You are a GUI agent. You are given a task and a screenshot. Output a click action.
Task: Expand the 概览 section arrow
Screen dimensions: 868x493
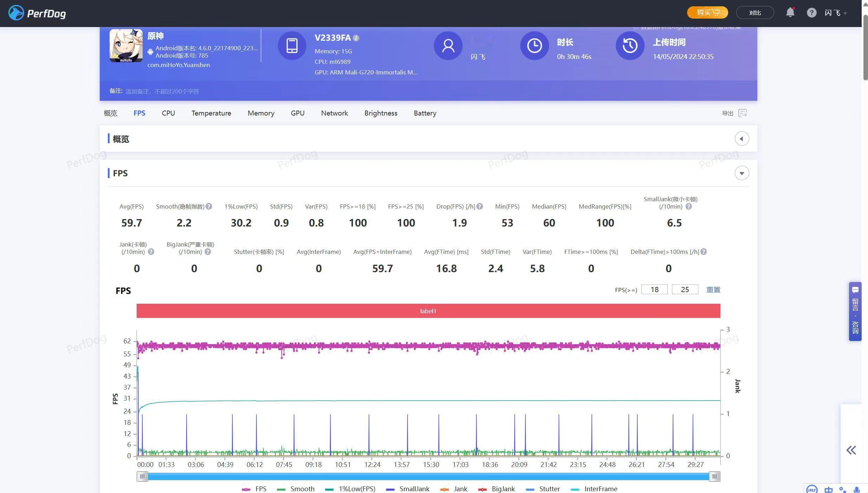742,139
